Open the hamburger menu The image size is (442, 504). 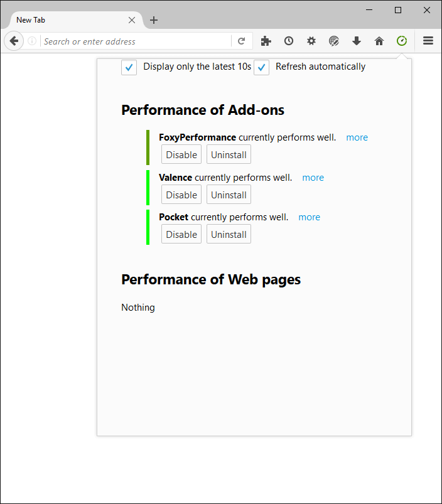pos(428,41)
